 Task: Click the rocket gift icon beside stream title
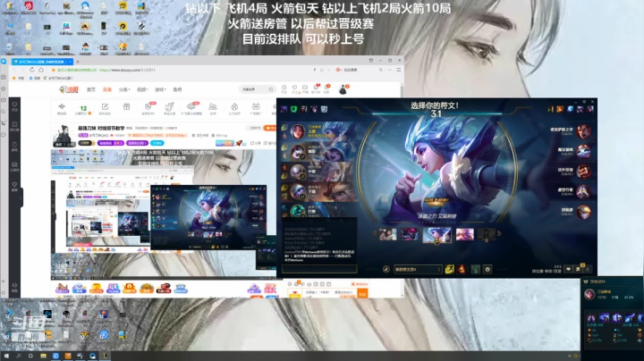click(239, 143)
